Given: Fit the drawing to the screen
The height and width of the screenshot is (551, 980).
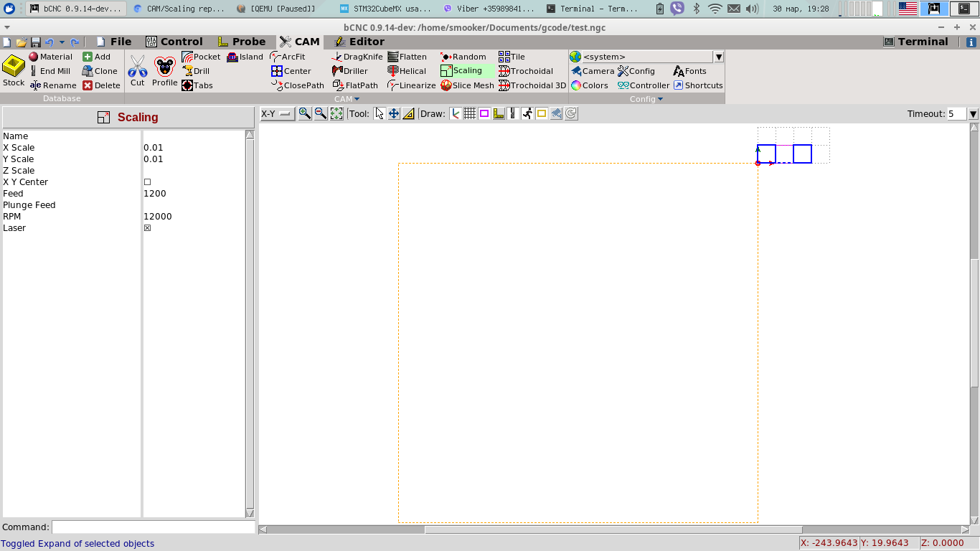Looking at the screenshot, I should [x=336, y=113].
